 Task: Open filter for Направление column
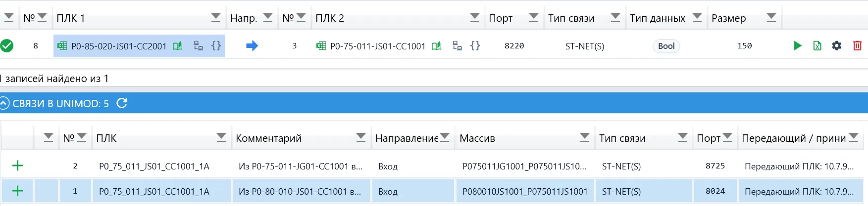click(445, 138)
